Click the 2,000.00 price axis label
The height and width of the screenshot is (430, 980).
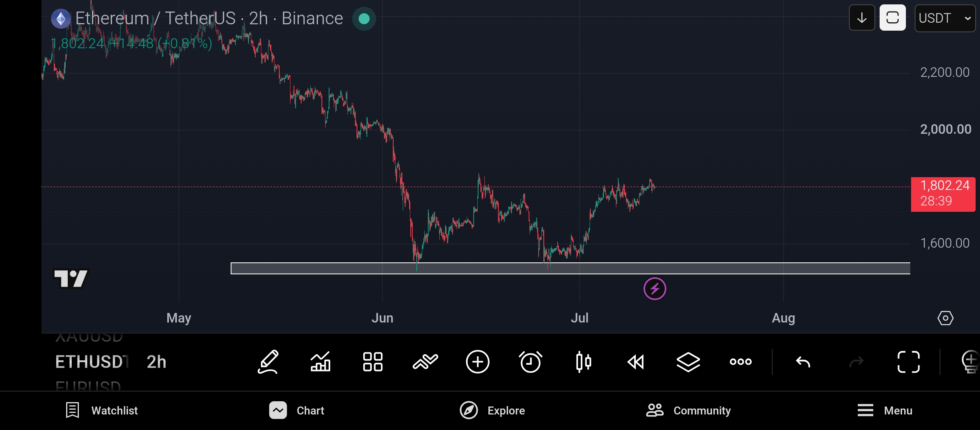[x=946, y=129]
